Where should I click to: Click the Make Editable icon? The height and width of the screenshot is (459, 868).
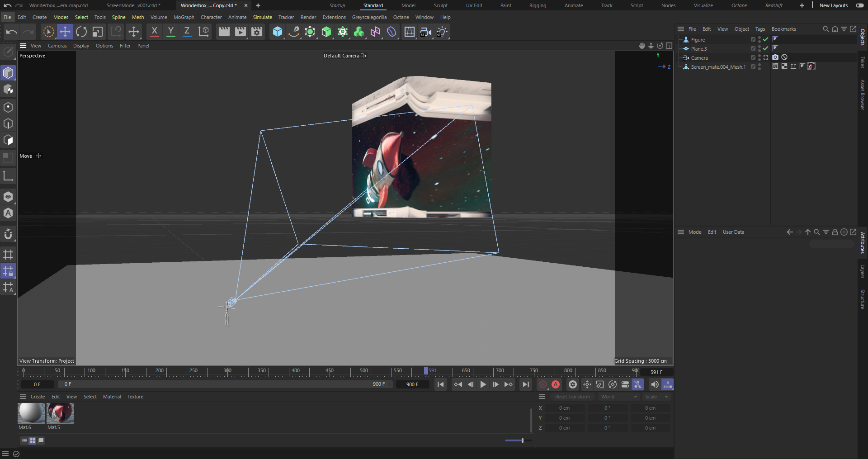(8, 52)
